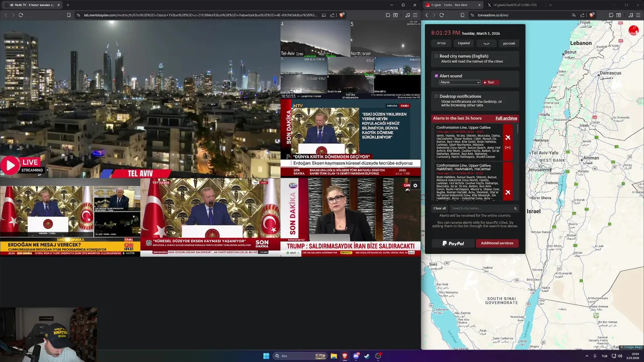Image resolution: width=644 pixels, height=362 pixels.
Task: Go back in the Multi TV browser window
Action: click(x=5, y=15)
